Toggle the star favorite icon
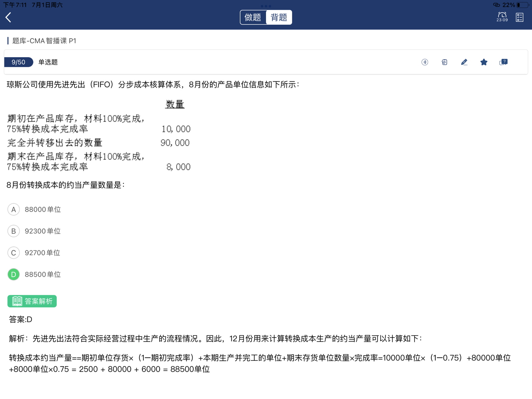The height and width of the screenshot is (399, 532). 484,62
